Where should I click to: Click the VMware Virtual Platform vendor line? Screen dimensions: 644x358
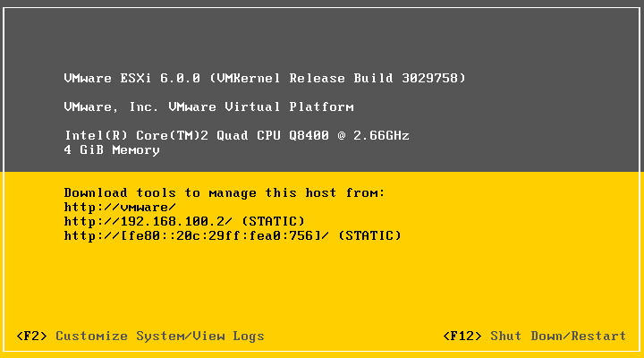pyautogui.click(x=208, y=107)
